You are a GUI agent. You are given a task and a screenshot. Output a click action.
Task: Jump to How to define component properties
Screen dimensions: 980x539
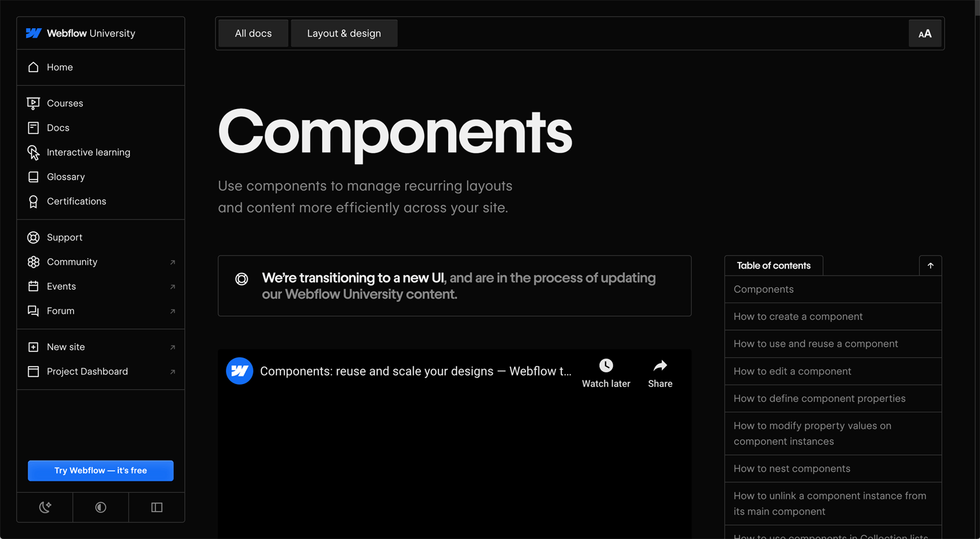tap(833, 399)
